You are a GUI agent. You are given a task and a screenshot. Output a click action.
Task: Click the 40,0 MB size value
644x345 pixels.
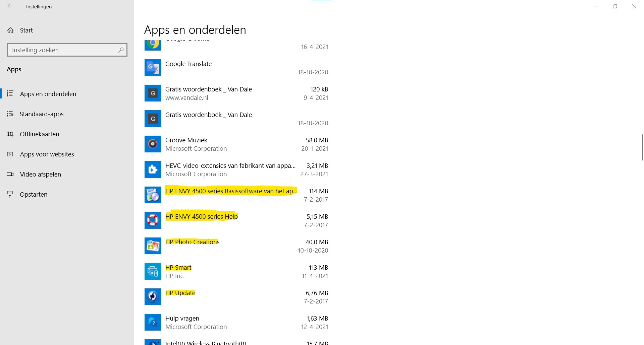pyautogui.click(x=317, y=242)
